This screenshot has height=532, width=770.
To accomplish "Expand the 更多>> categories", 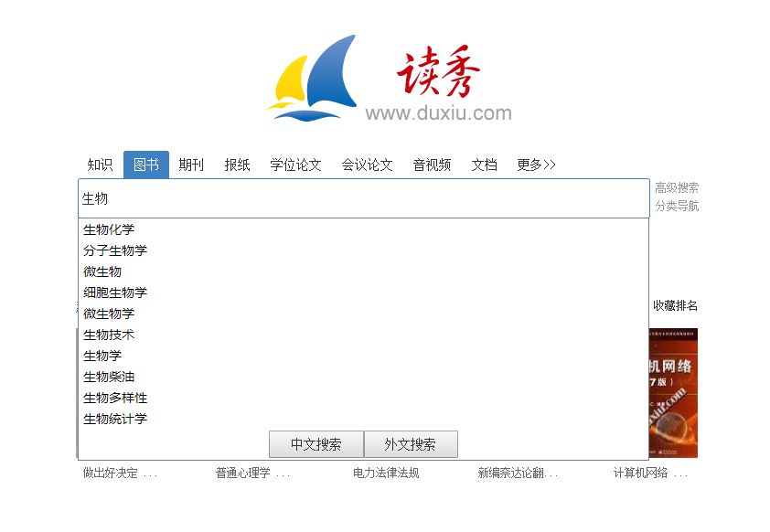I will coord(536,165).
